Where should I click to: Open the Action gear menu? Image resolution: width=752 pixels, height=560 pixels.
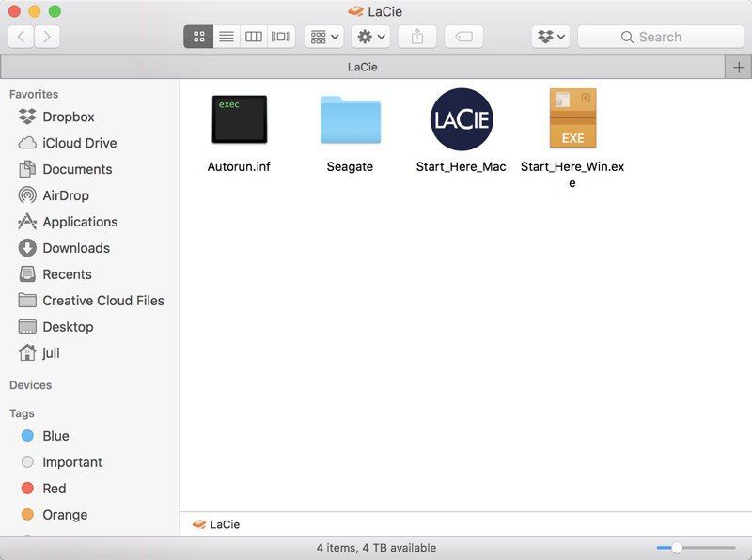click(x=370, y=37)
